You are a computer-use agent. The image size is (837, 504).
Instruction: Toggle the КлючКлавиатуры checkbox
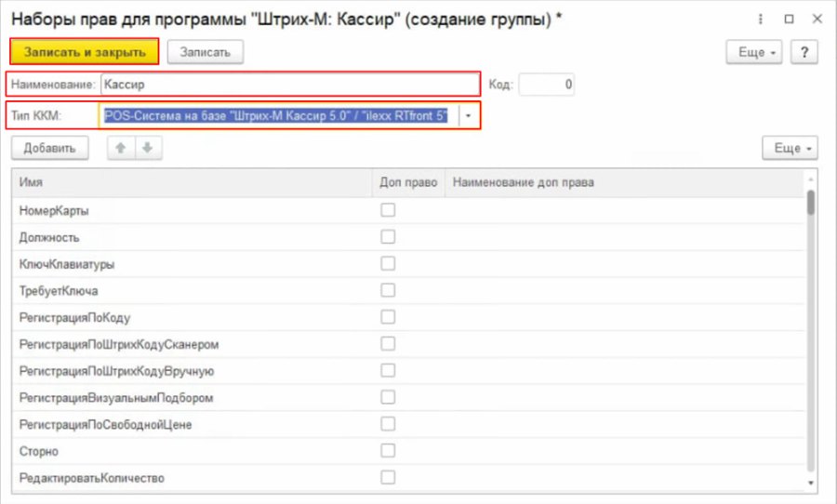(388, 263)
